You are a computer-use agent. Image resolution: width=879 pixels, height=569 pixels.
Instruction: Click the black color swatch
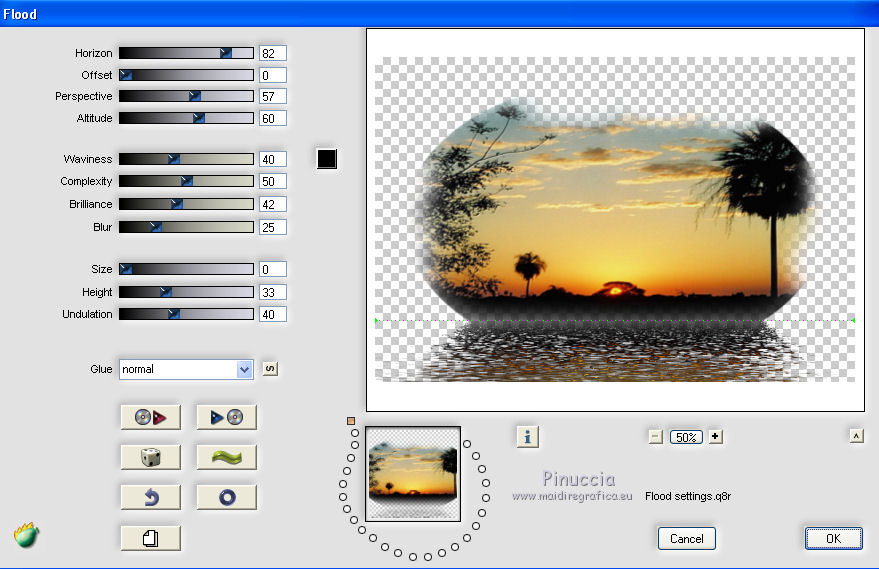pyautogui.click(x=327, y=159)
